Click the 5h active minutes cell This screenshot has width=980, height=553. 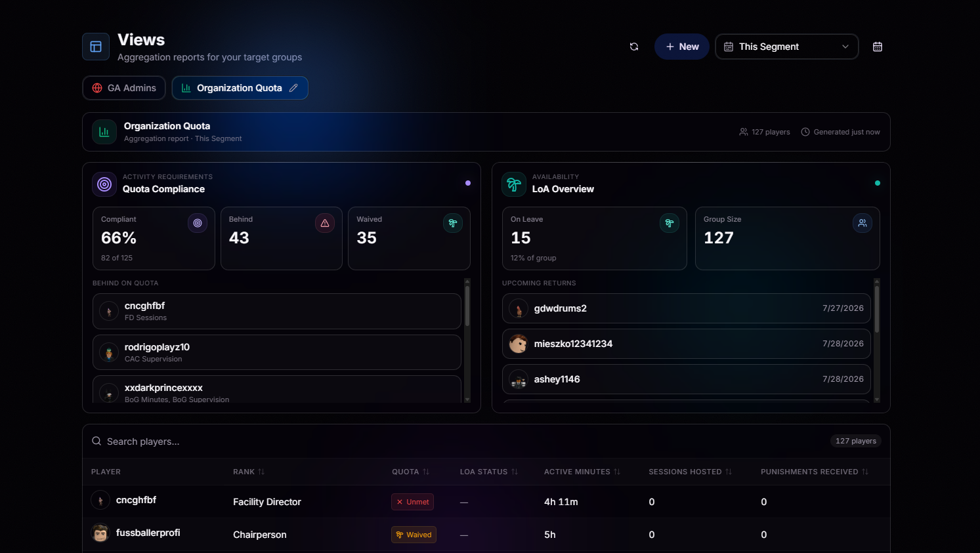click(550, 535)
